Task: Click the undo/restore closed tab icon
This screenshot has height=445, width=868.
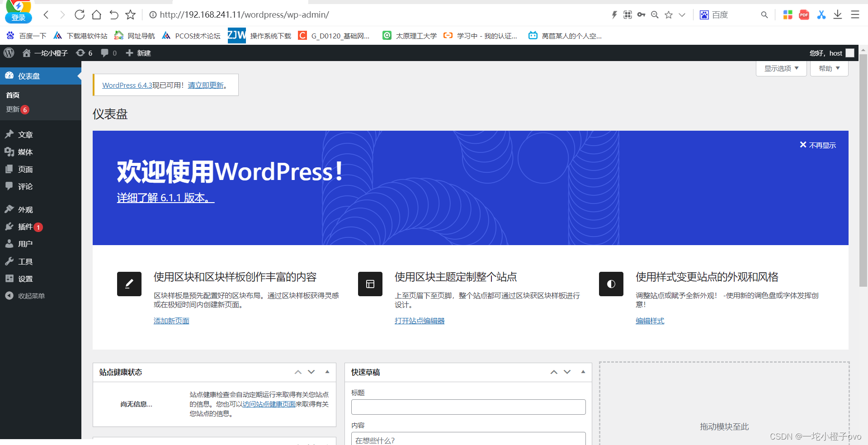Action: pyautogui.click(x=113, y=15)
